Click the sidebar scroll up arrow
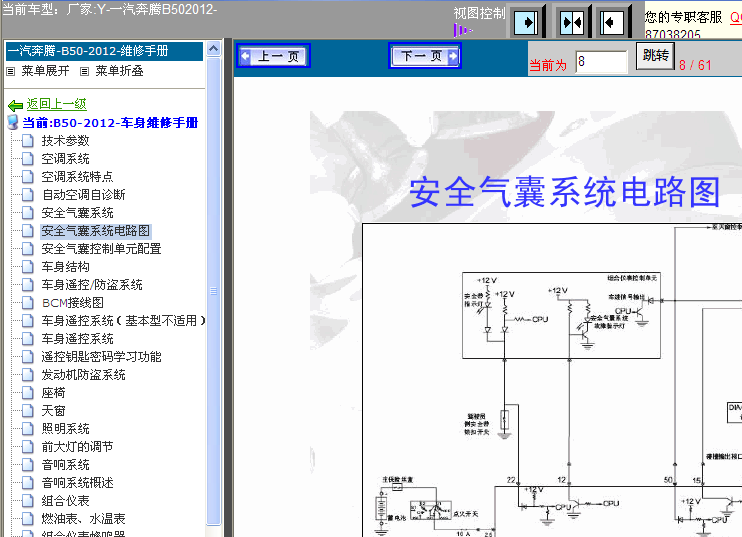The width and height of the screenshot is (742, 537). click(x=213, y=49)
